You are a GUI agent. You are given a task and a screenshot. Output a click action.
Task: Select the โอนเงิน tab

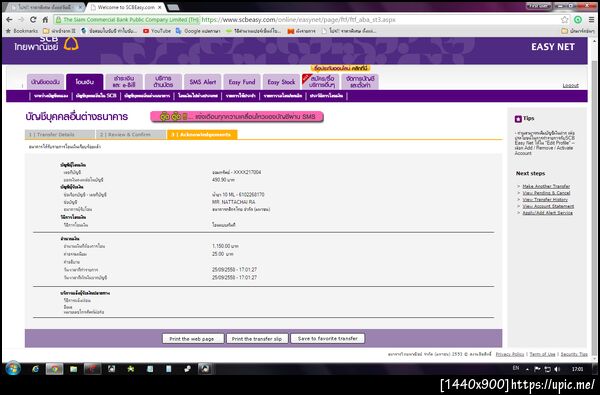point(85,82)
